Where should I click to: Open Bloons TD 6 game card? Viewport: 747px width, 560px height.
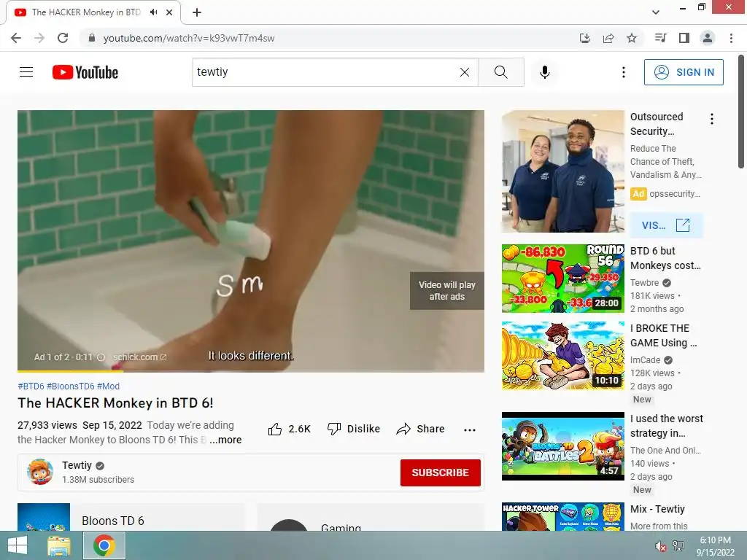pyautogui.click(x=131, y=517)
